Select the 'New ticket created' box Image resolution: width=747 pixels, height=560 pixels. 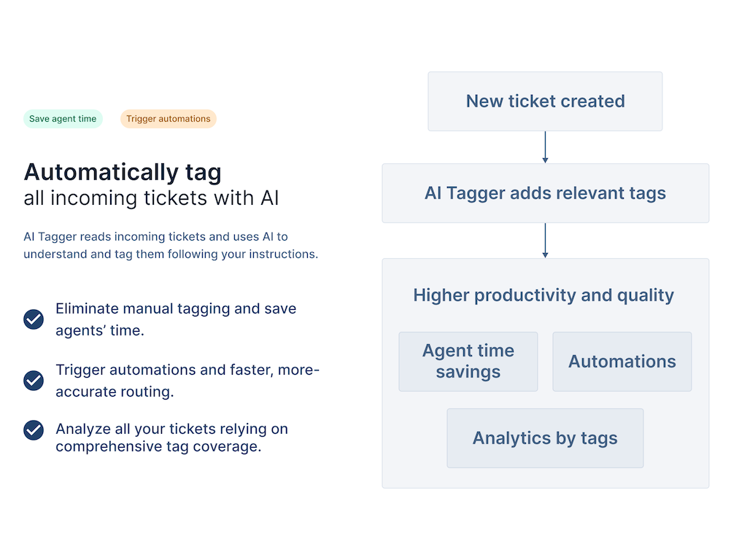[x=545, y=101]
